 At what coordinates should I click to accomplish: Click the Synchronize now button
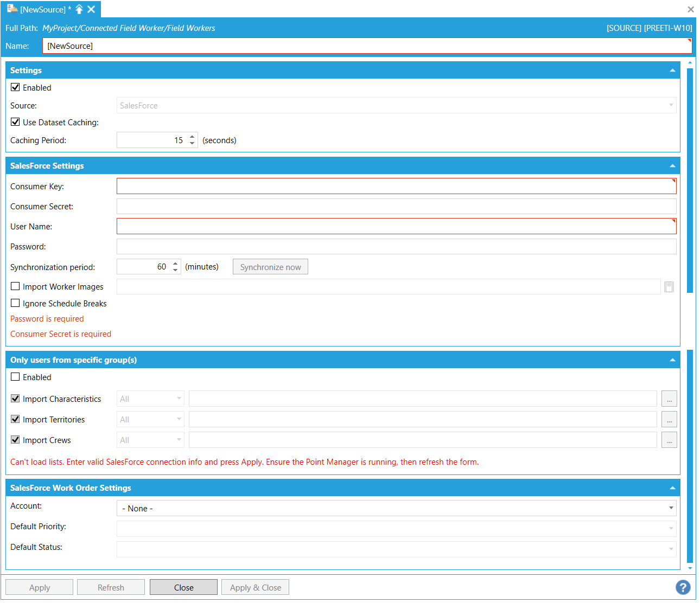pyautogui.click(x=270, y=267)
